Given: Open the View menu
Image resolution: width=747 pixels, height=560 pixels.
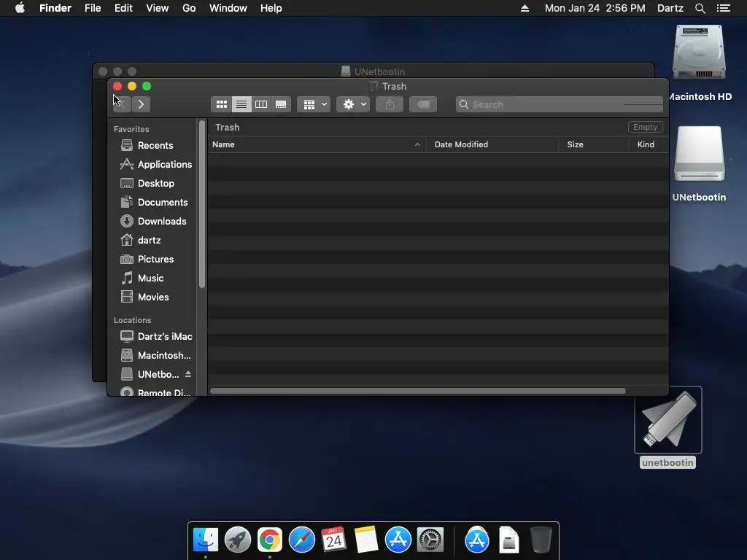Looking at the screenshot, I should coord(158,8).
